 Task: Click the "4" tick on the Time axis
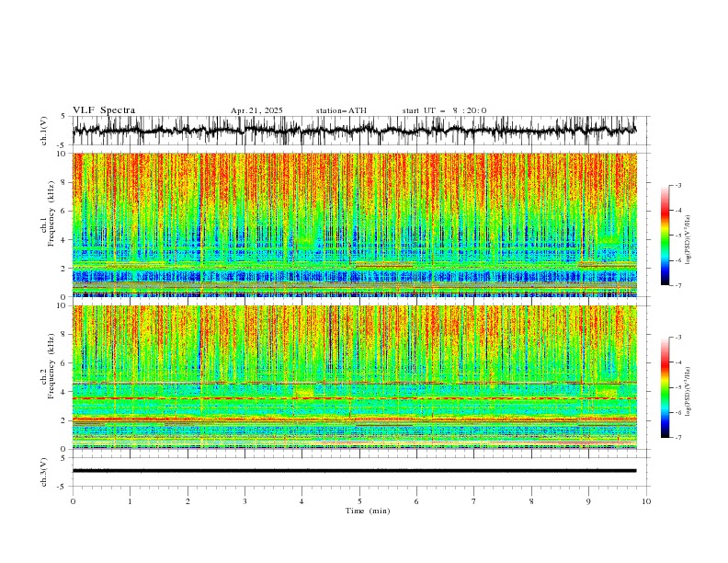tap(301, 501)
